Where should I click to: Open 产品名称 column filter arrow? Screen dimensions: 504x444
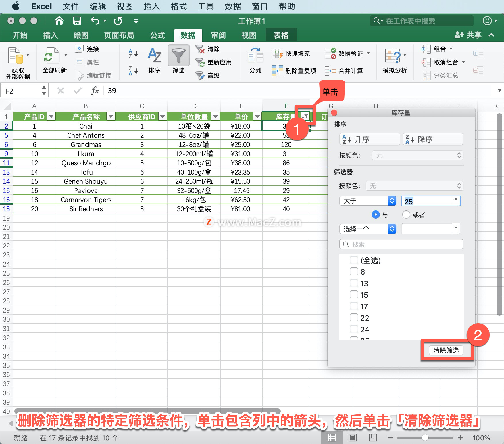(111, 116)
